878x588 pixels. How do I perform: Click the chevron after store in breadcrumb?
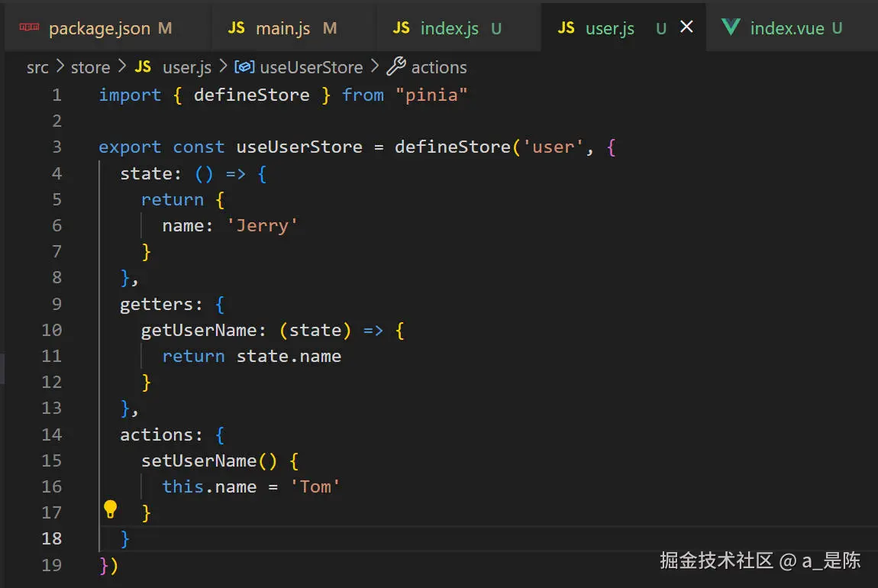(x=122, y=66)
